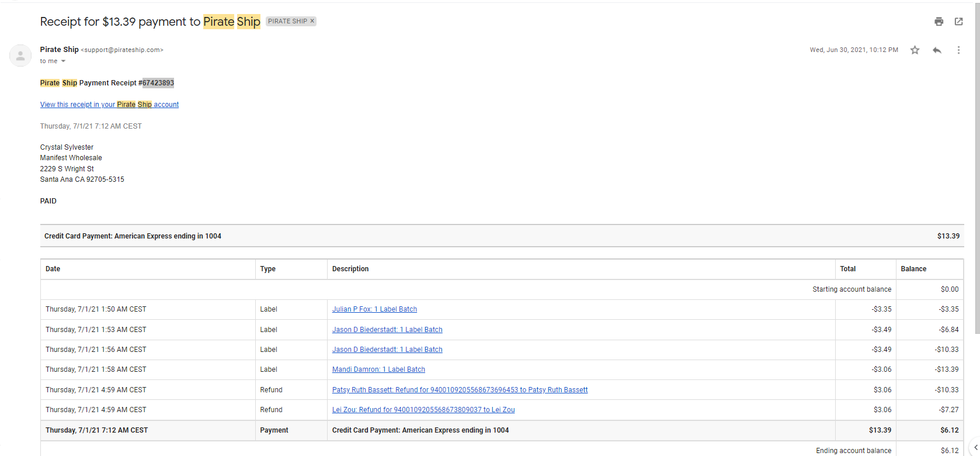Click the "Balance" column header
Screen dimensions: 980x456
point(913,269)
